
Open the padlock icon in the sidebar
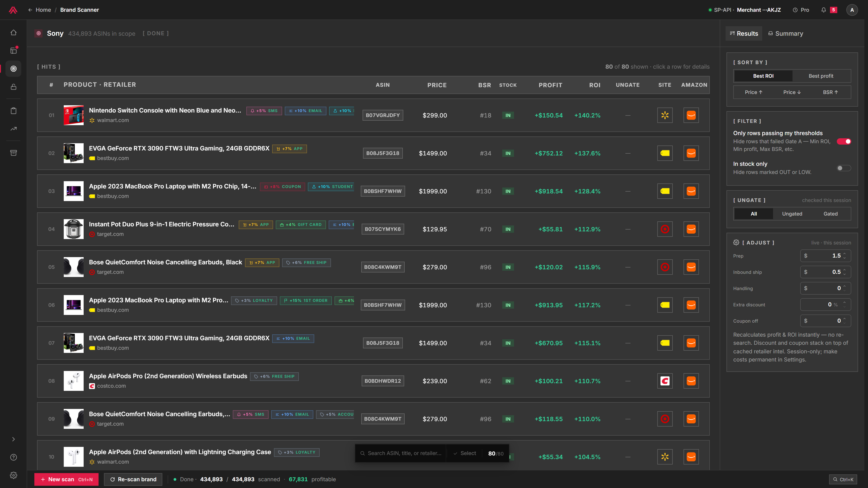pos(14,87)
